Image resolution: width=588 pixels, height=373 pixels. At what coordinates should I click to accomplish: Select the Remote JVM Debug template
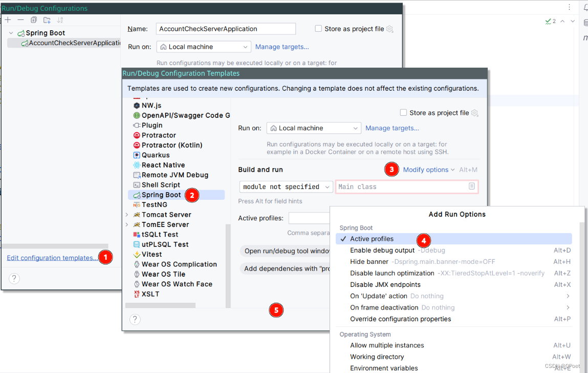click(170, 175)
